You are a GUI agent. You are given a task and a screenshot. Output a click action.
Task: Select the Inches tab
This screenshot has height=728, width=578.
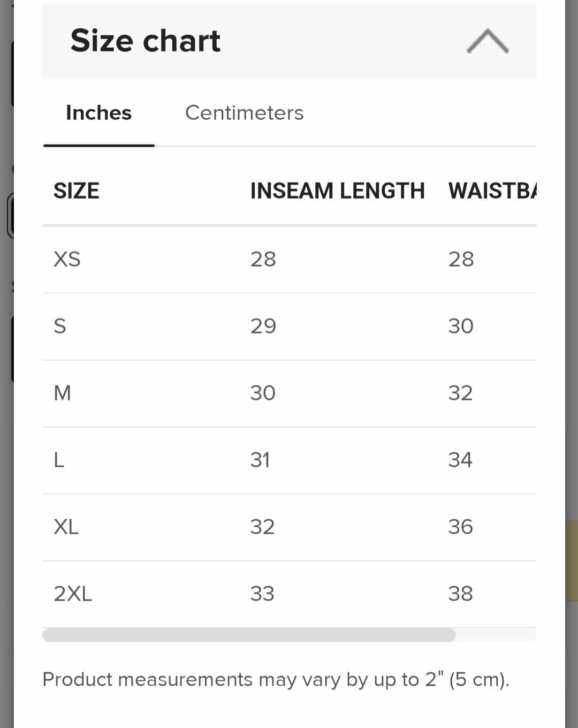coord(98,113)
